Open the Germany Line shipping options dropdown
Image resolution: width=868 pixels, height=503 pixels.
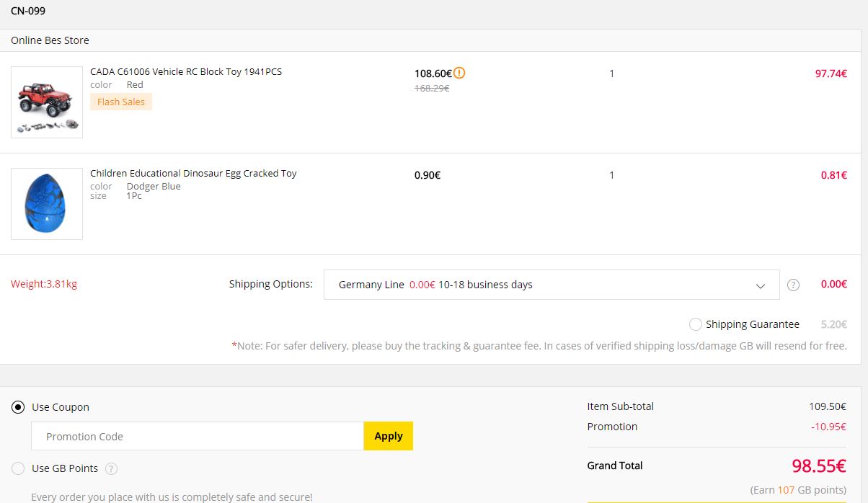(551, 285)
